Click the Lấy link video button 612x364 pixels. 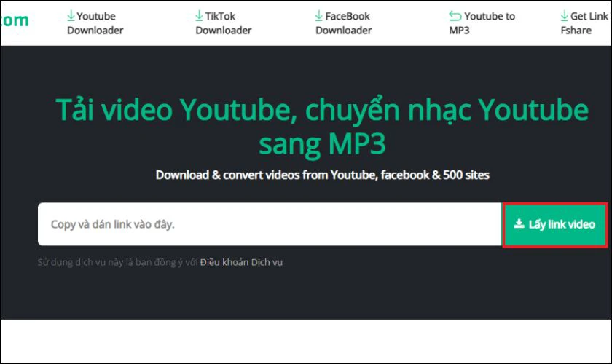click(x=554, y=224)
